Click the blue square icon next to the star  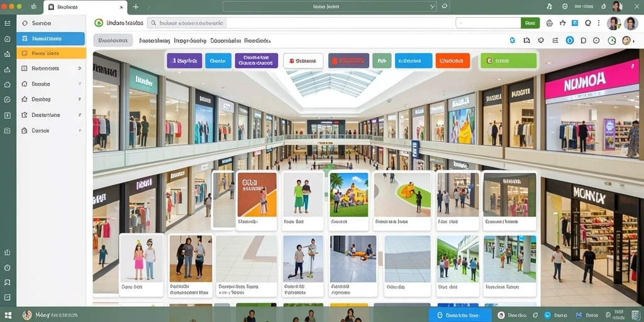tap(575, 23)
